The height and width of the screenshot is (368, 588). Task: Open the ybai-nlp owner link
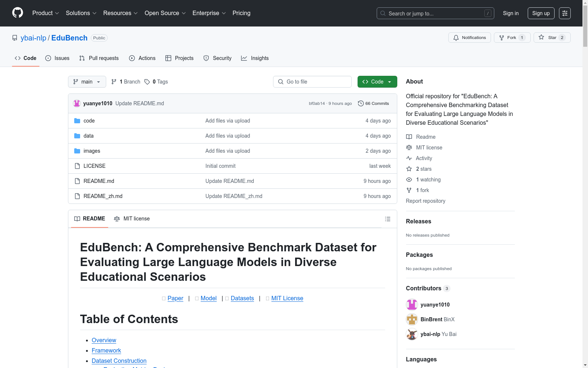click(33, 38)
